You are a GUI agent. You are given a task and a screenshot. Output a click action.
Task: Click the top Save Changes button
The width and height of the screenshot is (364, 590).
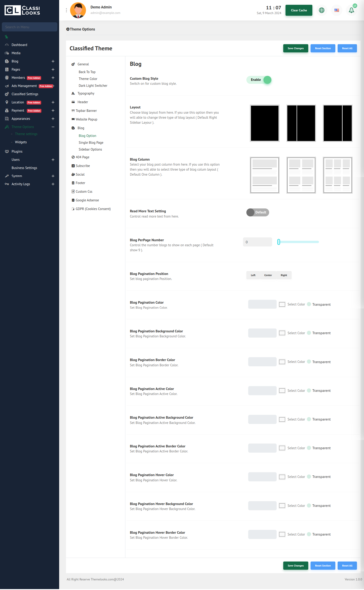tap(295, 48)
